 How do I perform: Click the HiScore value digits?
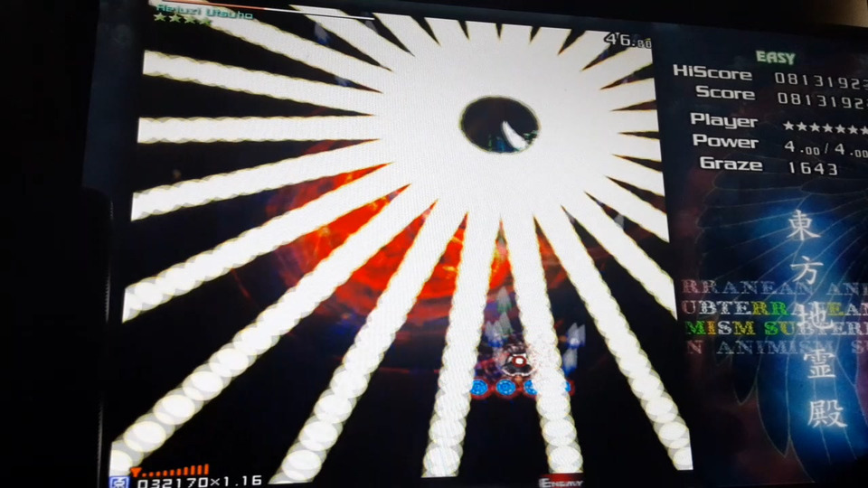(x=821, y=80)
